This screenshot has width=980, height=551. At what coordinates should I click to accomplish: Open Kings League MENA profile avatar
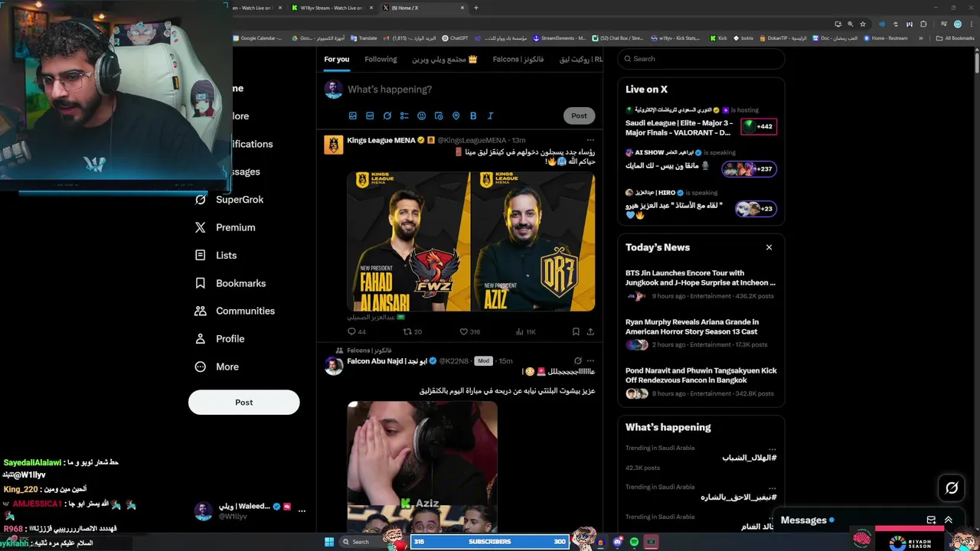tap(334, 145)
